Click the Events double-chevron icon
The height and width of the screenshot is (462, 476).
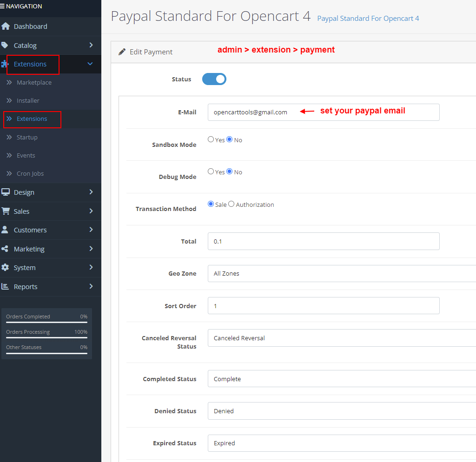[9, 155]
